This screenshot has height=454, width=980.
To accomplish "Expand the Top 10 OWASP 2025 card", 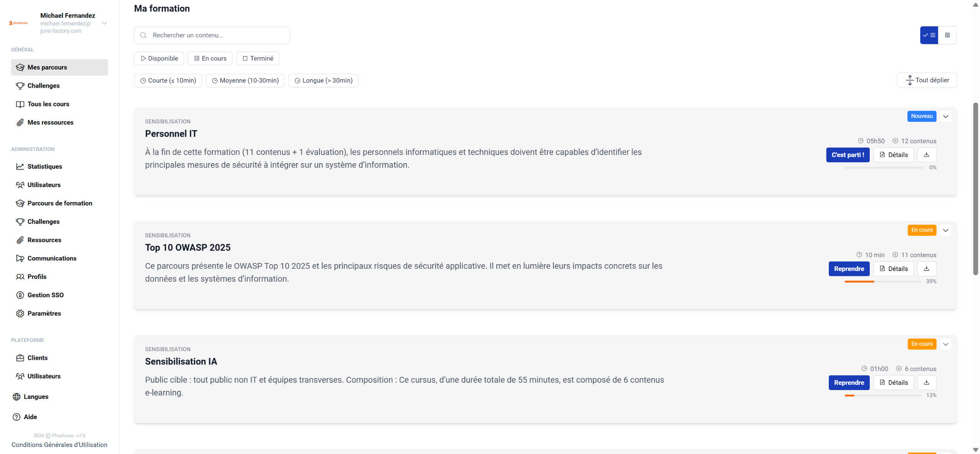I will point(946,230).
